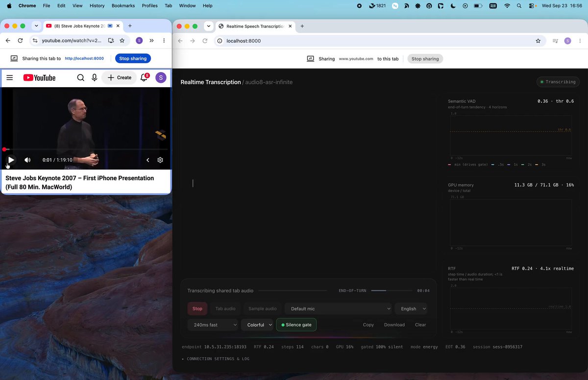Open Wi-Fi status in menu bar
Viewport: 588px width, 380px height.
tap(507, 6)
